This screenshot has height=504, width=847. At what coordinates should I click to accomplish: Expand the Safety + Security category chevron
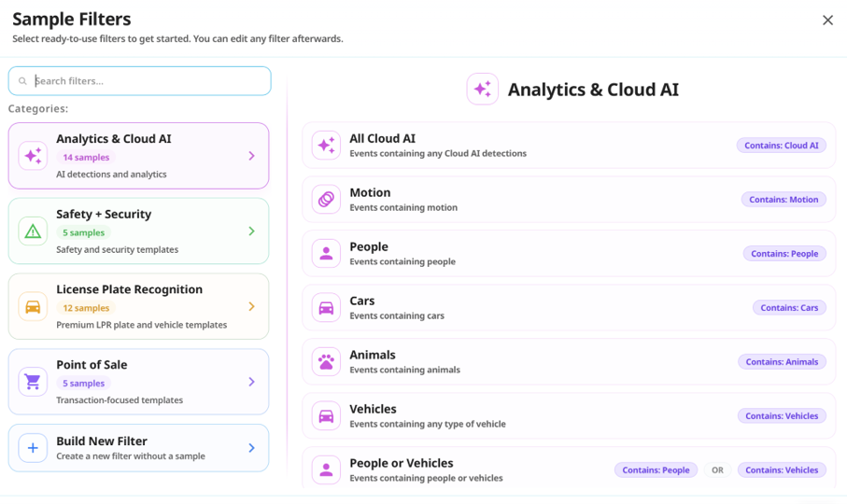click(252, 231)
